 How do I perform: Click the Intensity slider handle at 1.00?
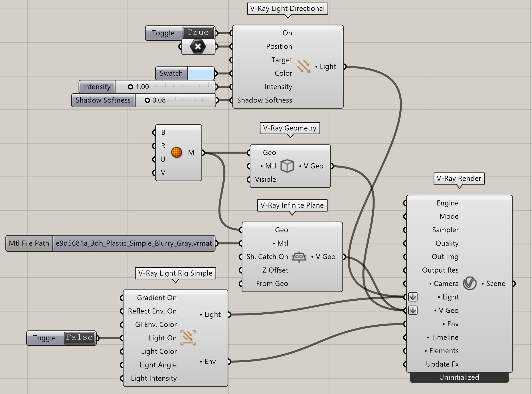pos(130,87)
